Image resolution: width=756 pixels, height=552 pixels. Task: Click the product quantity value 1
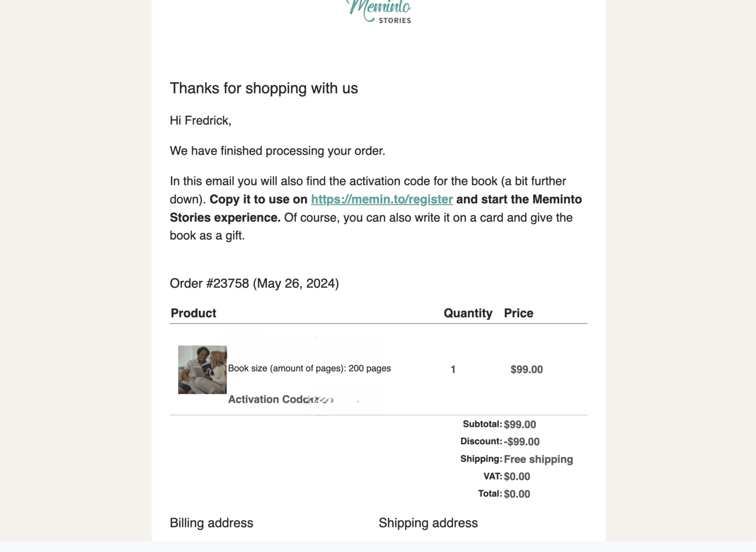453,369
